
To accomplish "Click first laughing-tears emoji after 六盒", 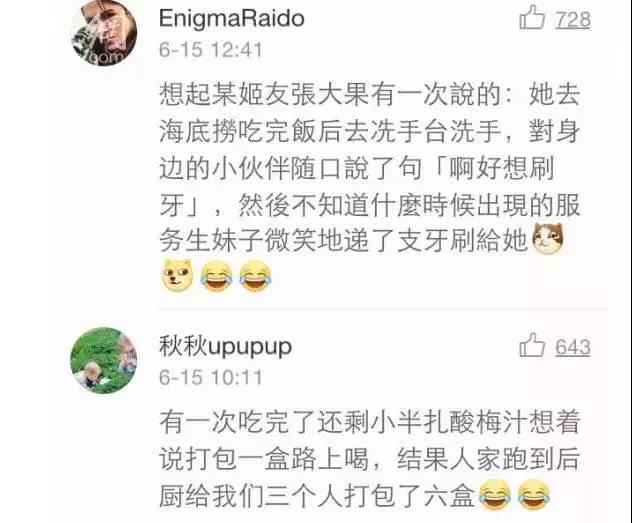I will 495,495.
